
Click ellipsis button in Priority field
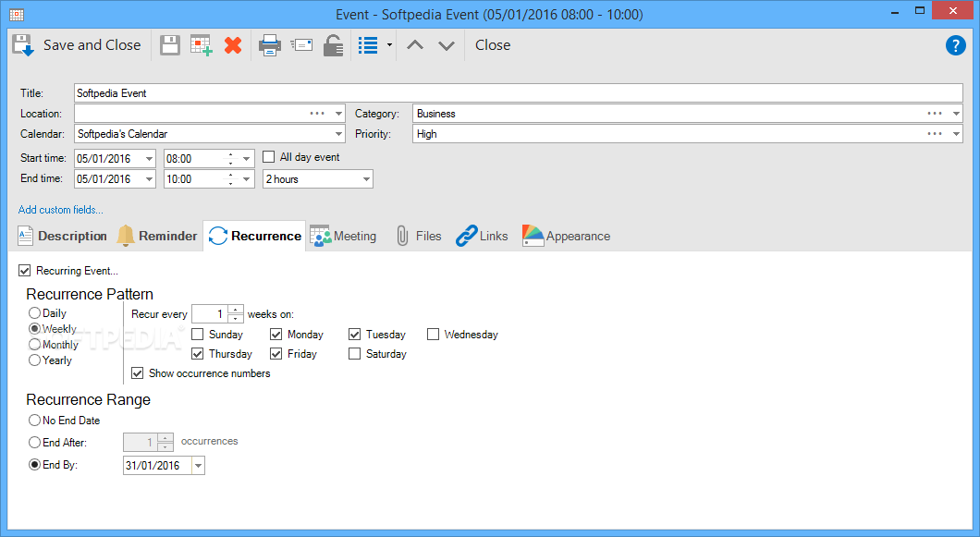935,134
